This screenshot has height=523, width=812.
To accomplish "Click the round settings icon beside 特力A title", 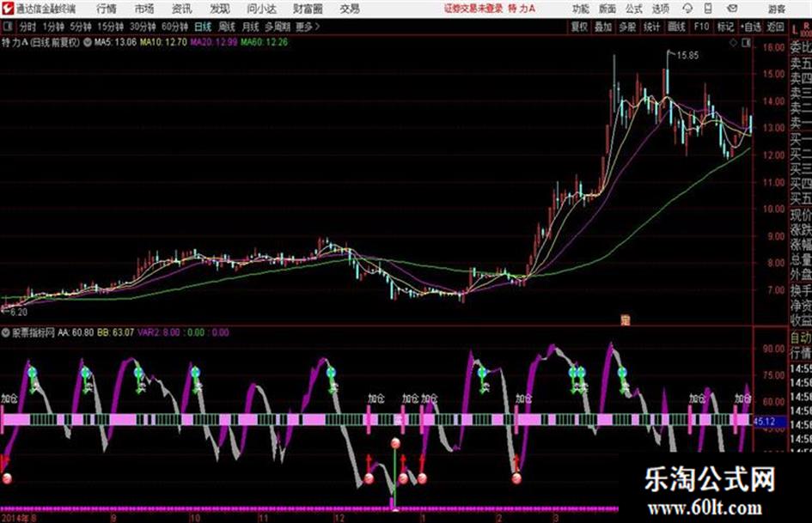I will pos(88,42).
